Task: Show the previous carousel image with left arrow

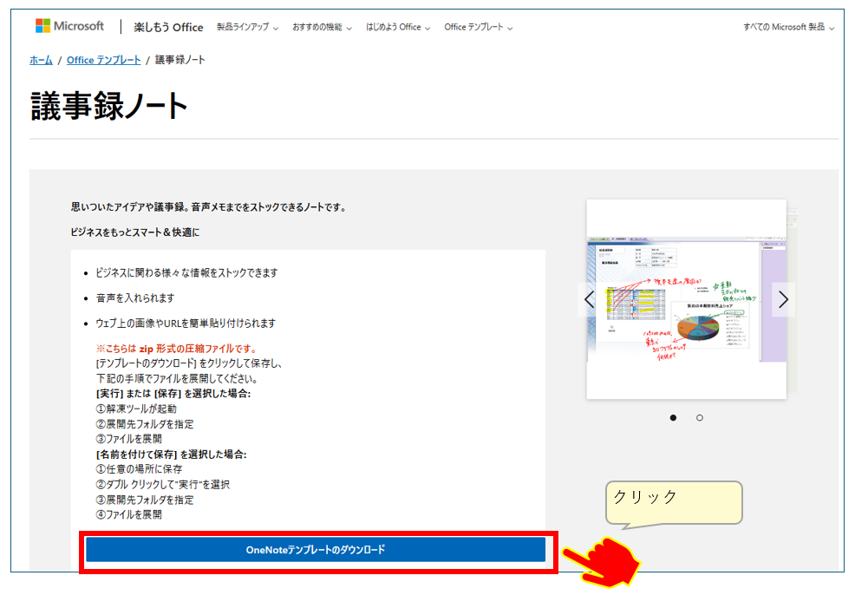Action: click(590, 299)
